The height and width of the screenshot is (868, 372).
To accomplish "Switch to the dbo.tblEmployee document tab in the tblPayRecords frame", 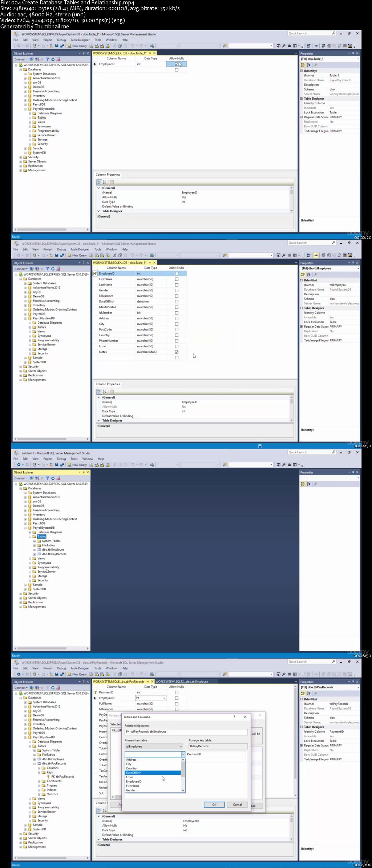I will point(182,681).
